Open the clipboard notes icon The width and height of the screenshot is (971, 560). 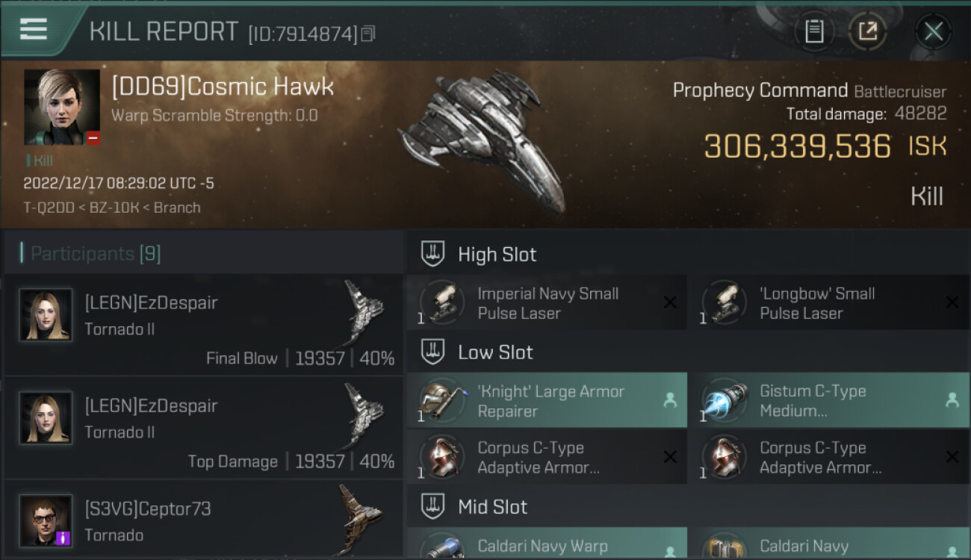pyautogui.click(x=814, y=31)
